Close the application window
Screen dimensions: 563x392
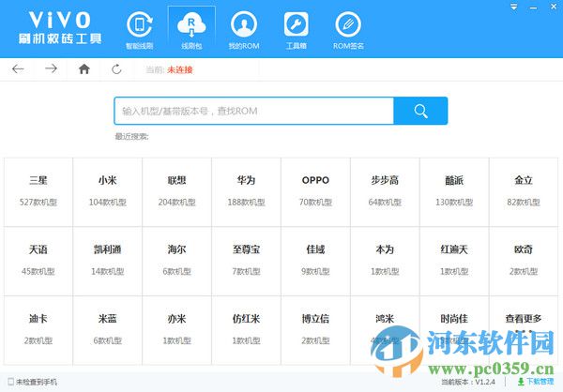tap(554, 7)
